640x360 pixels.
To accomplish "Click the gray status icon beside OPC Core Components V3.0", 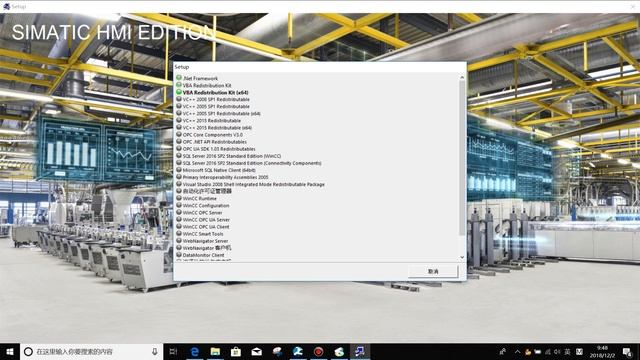I will tap(179, 134).
